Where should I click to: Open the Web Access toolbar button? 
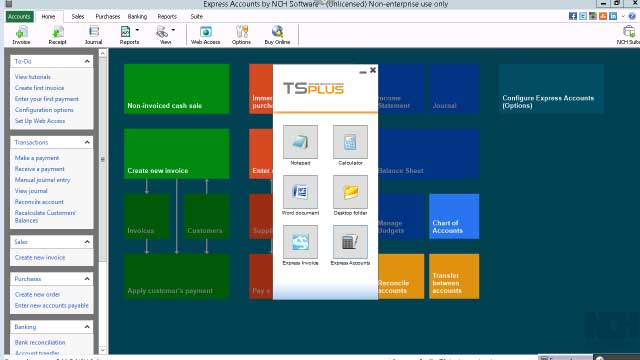click(x=205, y=35)
